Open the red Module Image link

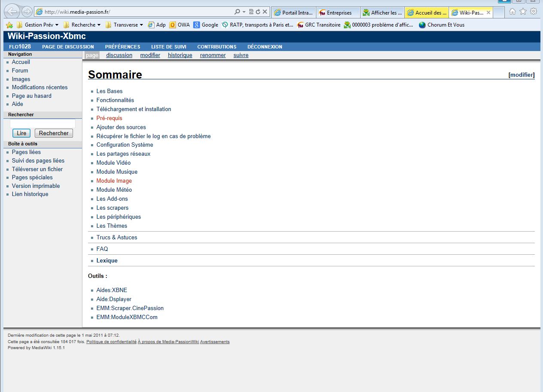[x=114, y=181]
